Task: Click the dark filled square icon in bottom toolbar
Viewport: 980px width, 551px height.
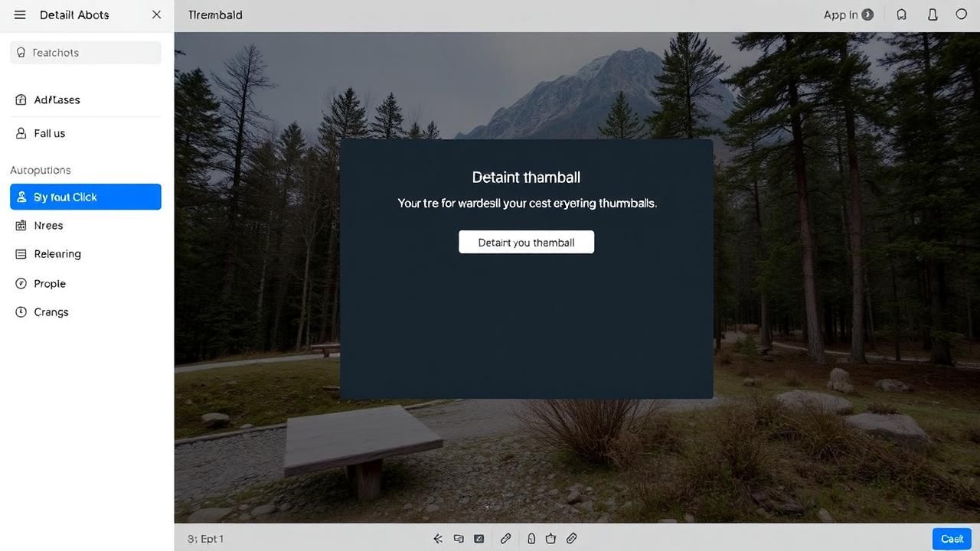Action: (x=479, y=539)
